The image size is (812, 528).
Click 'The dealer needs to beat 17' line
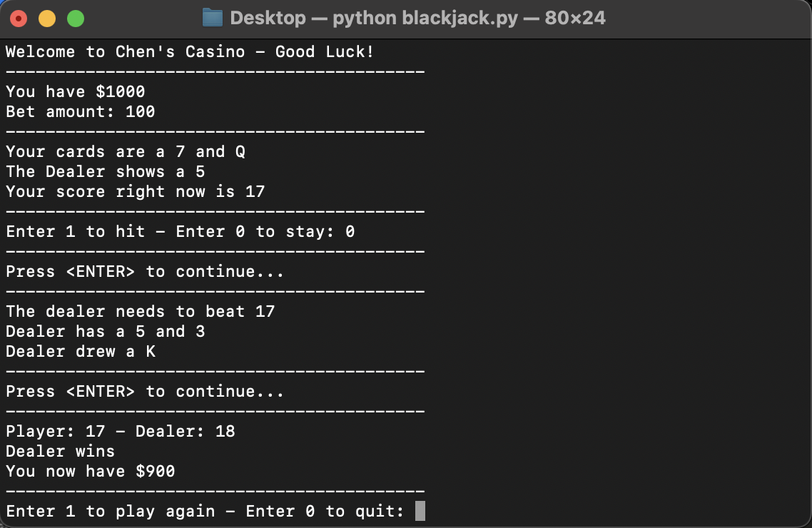[x=141, y=312]
